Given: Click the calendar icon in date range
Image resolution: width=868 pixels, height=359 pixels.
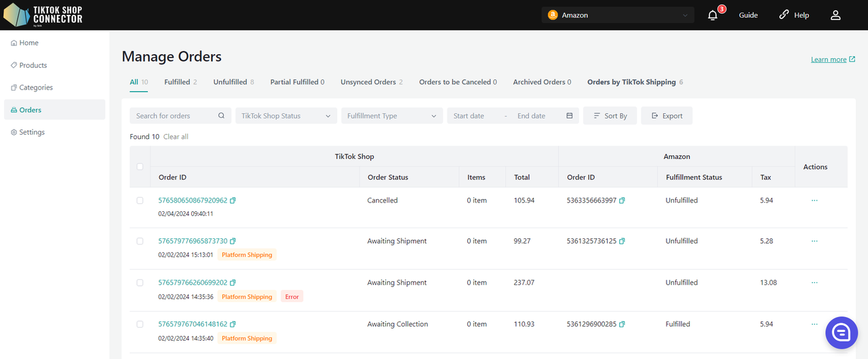Looking at the screenshot, I should (570, 116).
